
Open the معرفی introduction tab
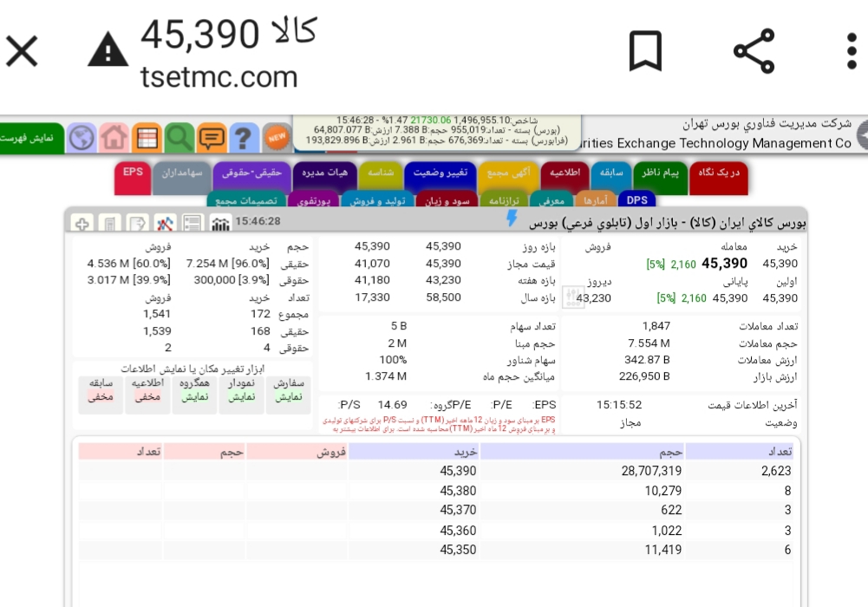point(551,200)
